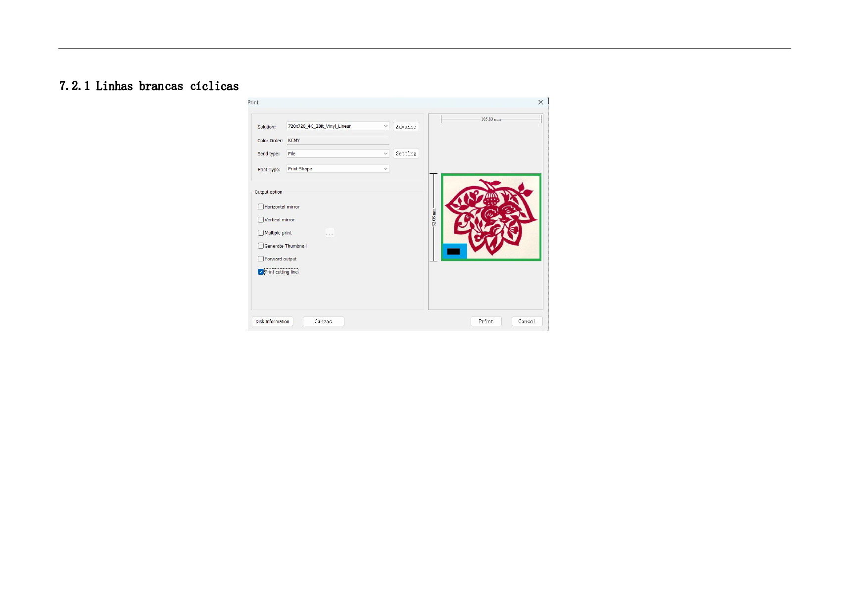Click the red floral preview image

pyautogui.click(x=491, y=213)
